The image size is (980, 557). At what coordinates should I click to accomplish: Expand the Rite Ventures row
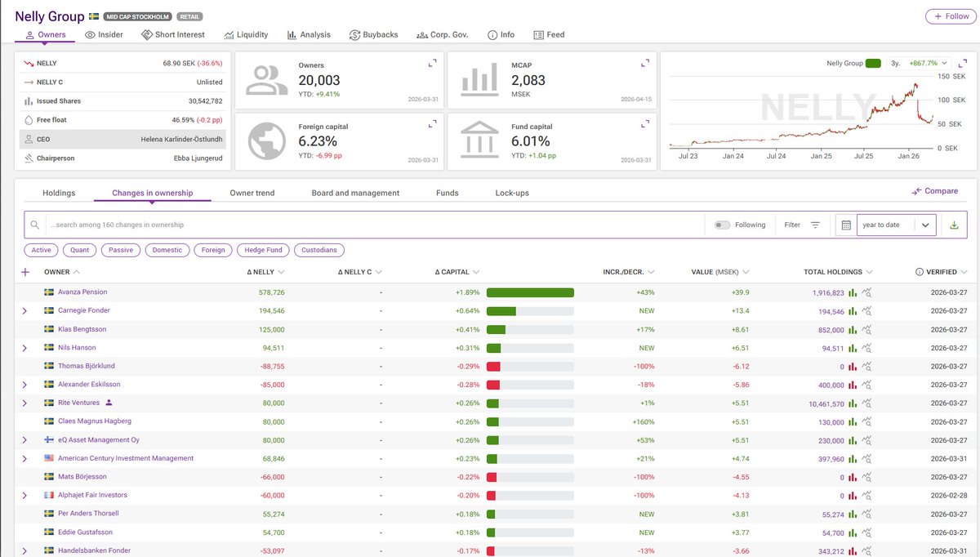coord(24,403)
